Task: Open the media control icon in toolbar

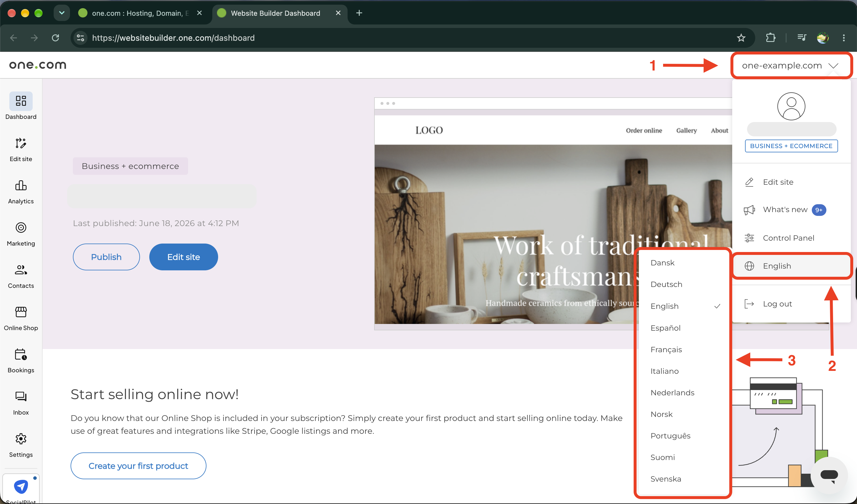Action: [802, 38]
